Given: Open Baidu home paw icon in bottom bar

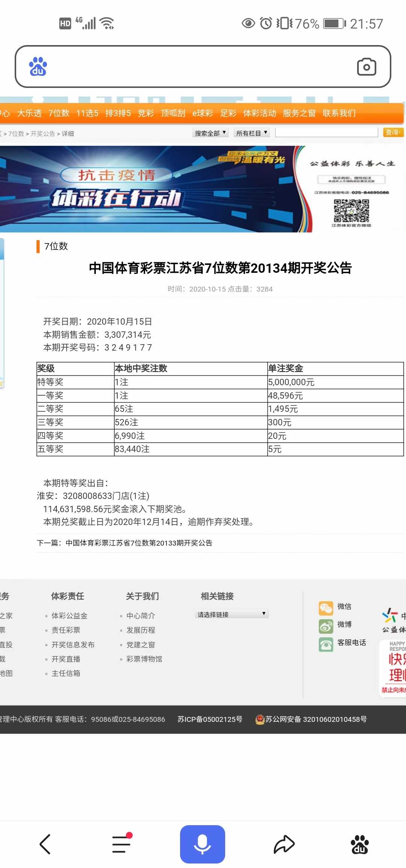Looking at the screenshot, I should (x=360, y=844).
